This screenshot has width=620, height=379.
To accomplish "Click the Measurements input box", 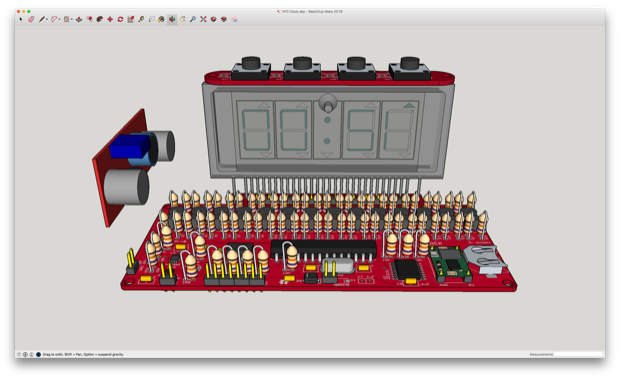I will pyautogui.click(x=578, y=354).
